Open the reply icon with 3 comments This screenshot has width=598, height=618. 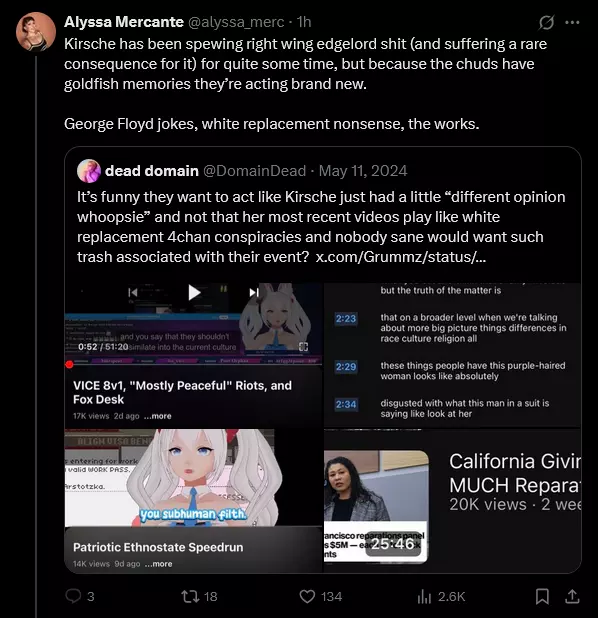click(73, 596)
